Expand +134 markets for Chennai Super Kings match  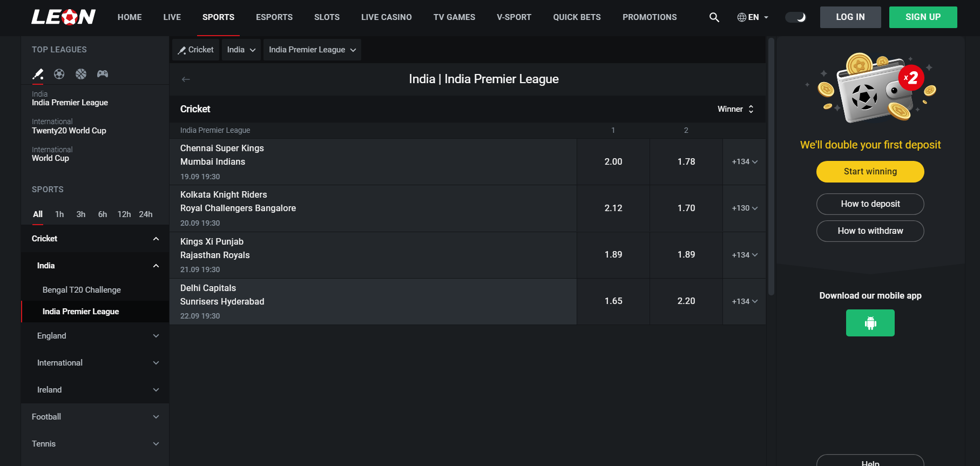(x=745, y=162)
